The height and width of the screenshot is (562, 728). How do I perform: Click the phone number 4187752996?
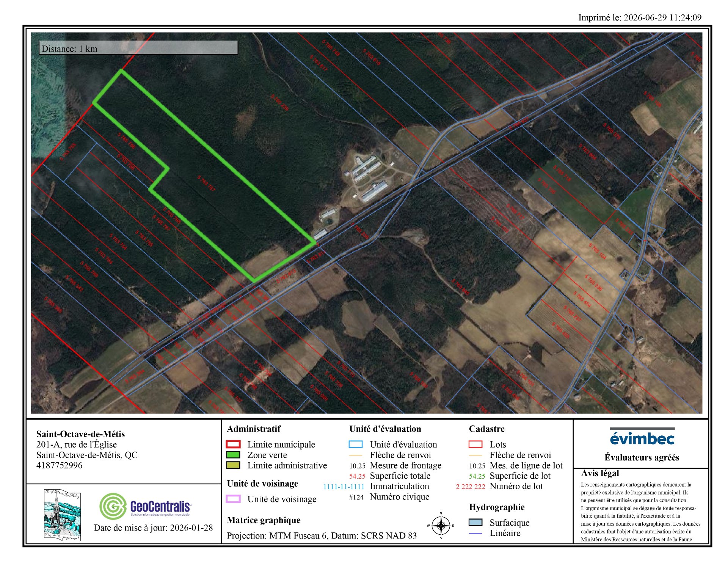click(59, 465)
